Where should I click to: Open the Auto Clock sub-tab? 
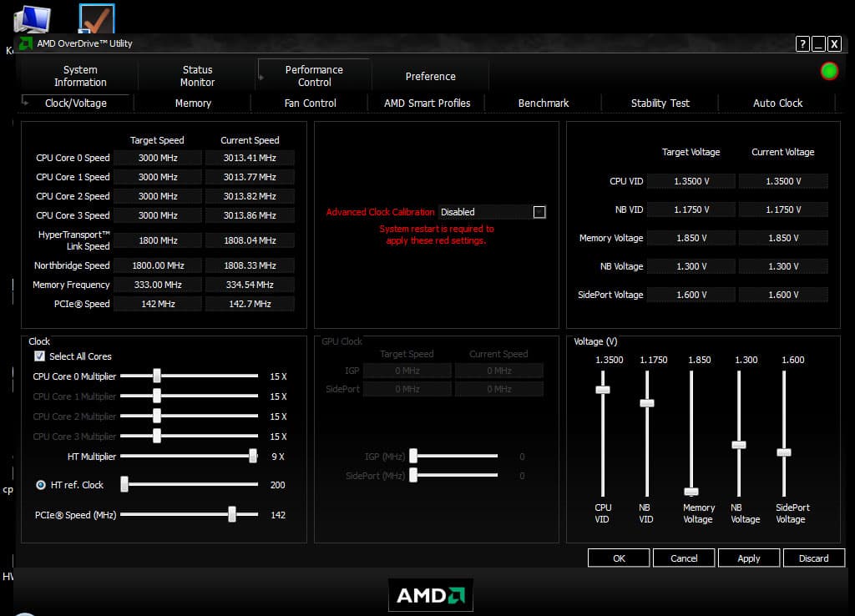(777, 103)
